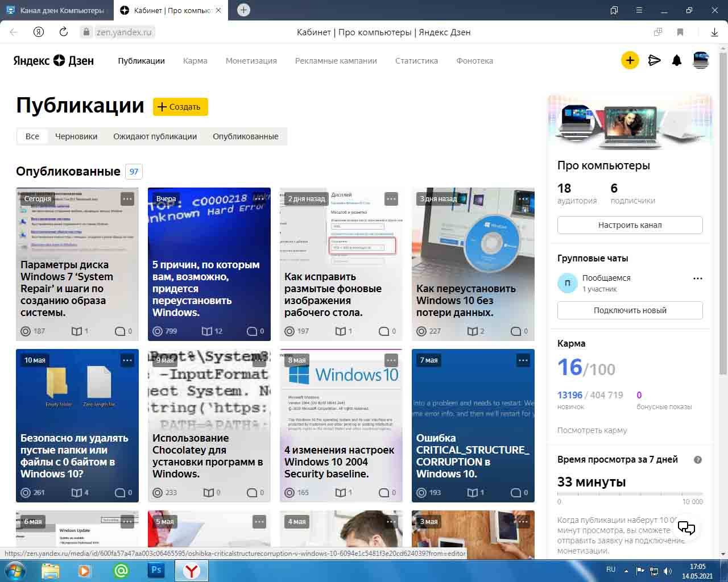The image size is (728, 582).
Task: Open Посмотреть карму link
Action: [x=592, y=430]
